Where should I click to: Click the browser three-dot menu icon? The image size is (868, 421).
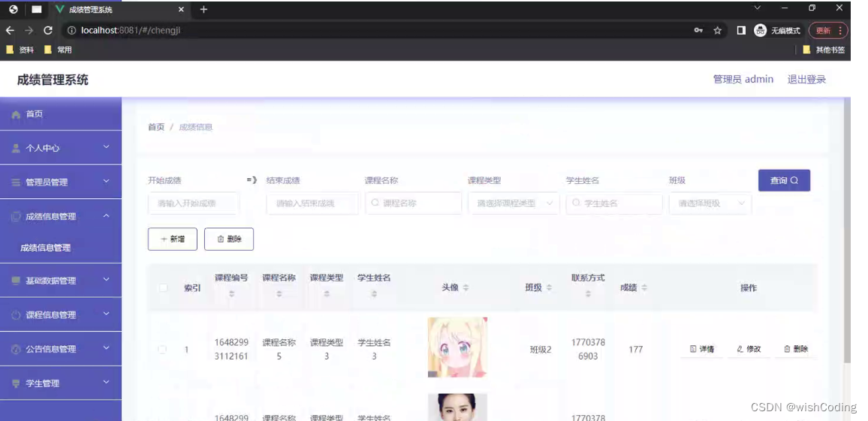point(840,31)
